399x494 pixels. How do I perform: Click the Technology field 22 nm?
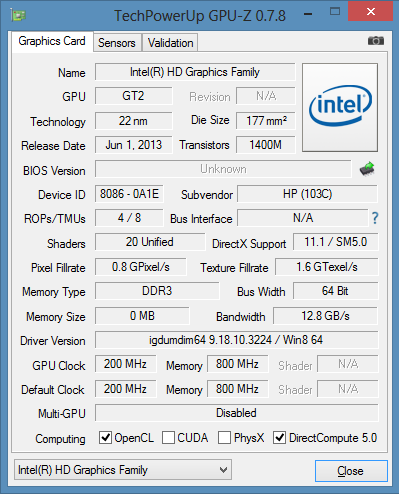point(134,121)
